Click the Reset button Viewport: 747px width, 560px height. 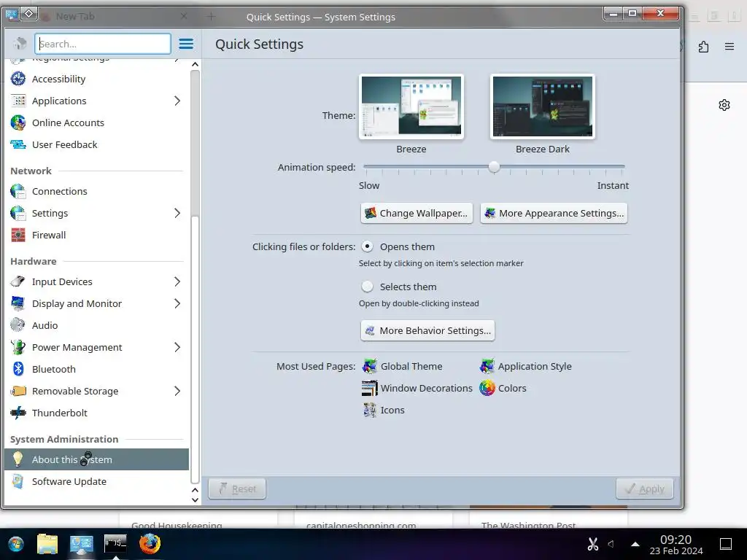point(237,489)
